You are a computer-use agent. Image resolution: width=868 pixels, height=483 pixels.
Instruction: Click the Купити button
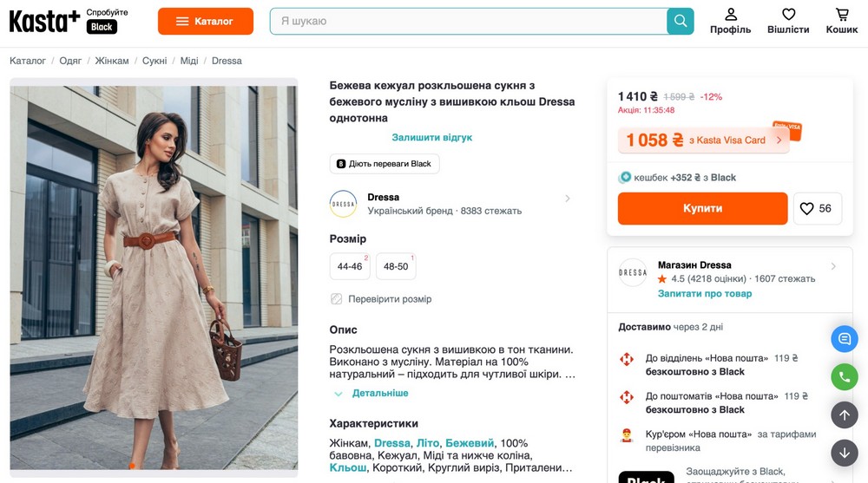pos(702,208)
